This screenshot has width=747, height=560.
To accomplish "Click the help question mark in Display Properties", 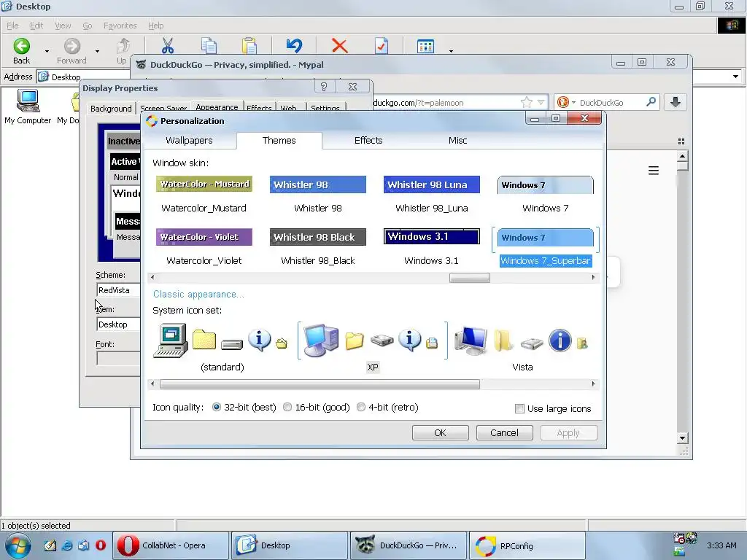I will (324, 87).
